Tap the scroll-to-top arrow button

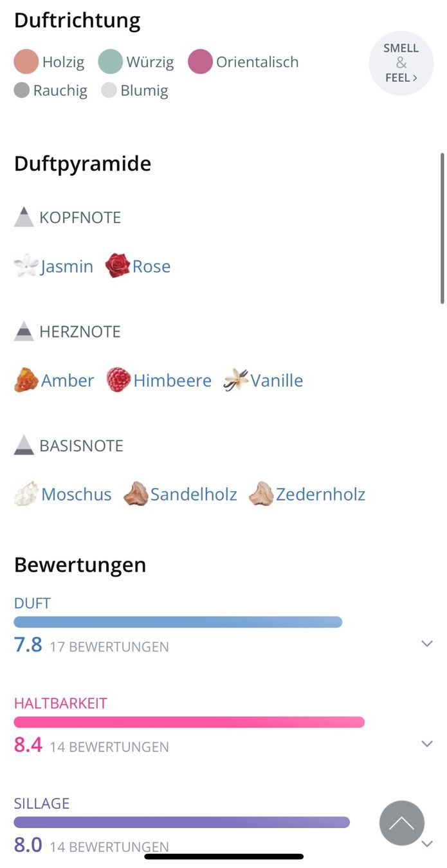pos(402,822)
